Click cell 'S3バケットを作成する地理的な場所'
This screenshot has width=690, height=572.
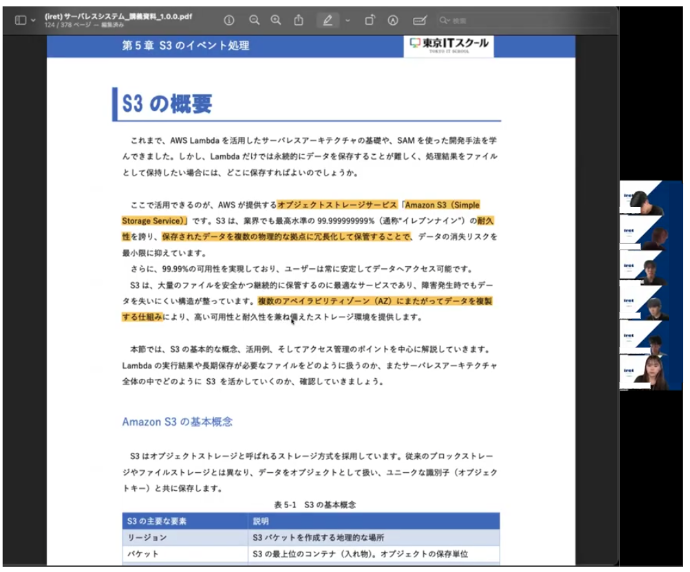click(x=318, y=537)
